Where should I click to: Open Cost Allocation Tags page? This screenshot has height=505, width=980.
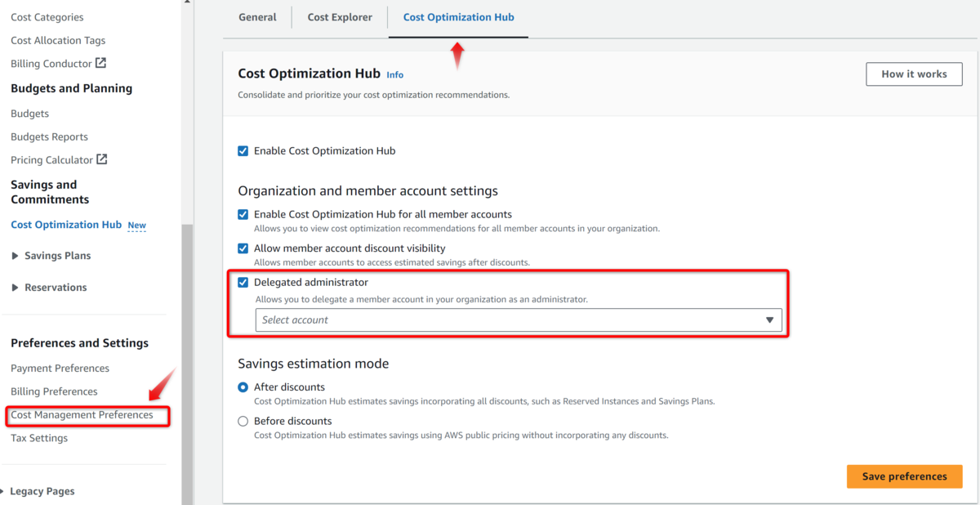58,40
